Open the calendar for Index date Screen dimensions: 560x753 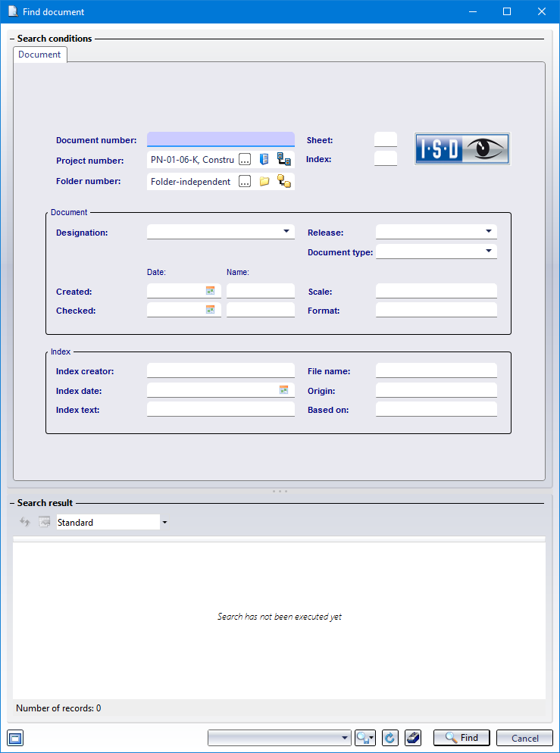click(284, 390)
